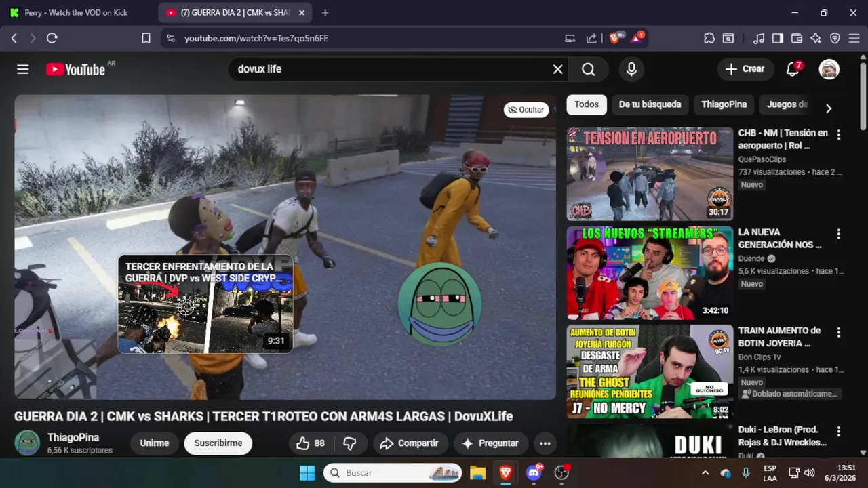This screenshot has width=868, height=488.
Task: Subscribe with the Suscribirme button
Action: pyautogui.click(x=218, y=443)
